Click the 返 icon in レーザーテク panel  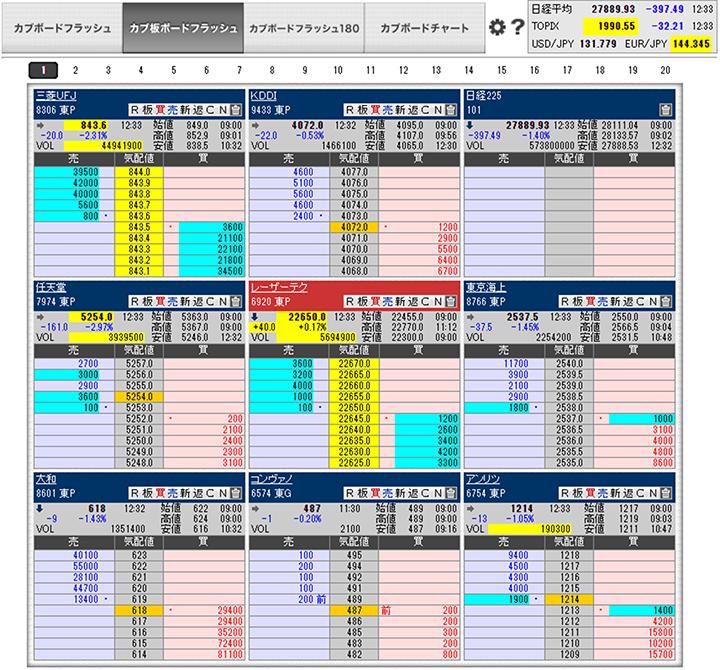[413, 301]
